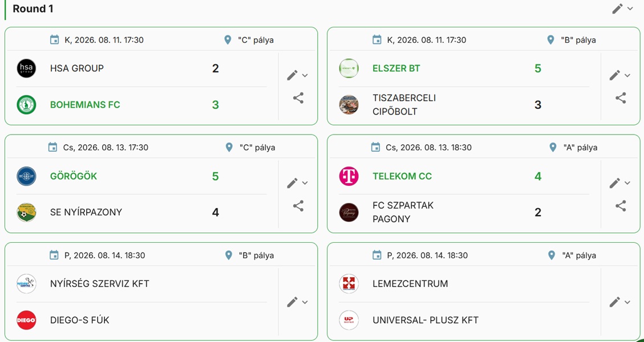Screen dimensions: 644x342
Task: Edit the Lemezcentrum match using pencil icon
Action: coord(614,302)
